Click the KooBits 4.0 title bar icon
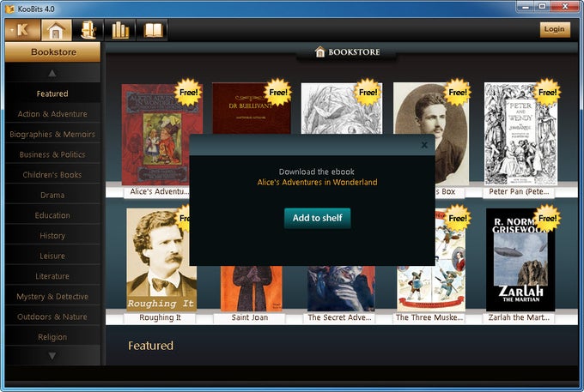The height and width of the screenshot is (392, 584). (9, 9)
